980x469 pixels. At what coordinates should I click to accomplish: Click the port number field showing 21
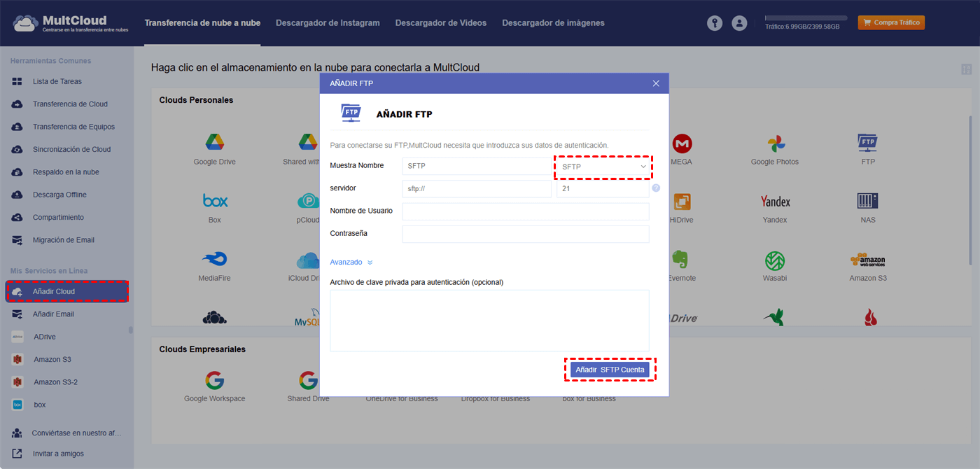pos(603,188)
